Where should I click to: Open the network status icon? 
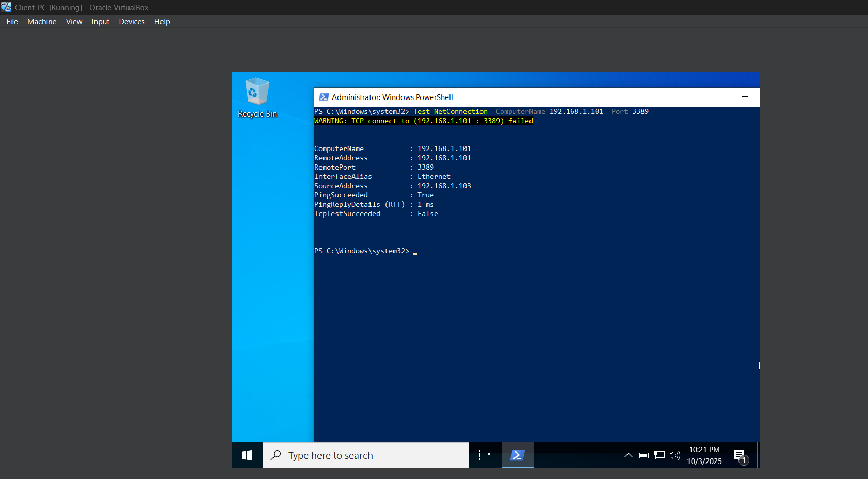coord(660,455)
